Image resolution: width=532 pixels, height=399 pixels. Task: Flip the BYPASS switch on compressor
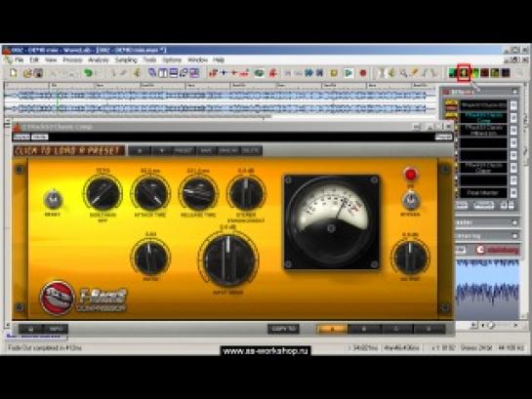[x=411, y=200]
